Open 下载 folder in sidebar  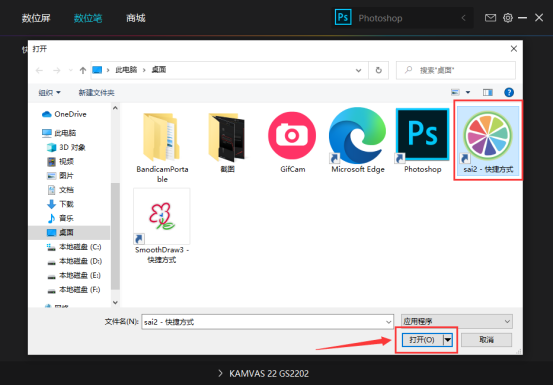[x=60, y=204]
